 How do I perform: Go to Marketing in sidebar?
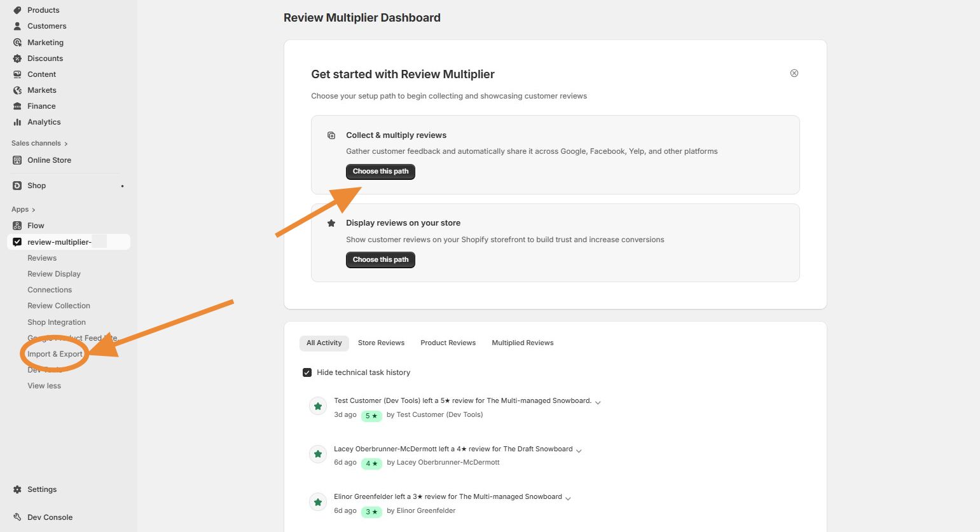click(45, 43)
